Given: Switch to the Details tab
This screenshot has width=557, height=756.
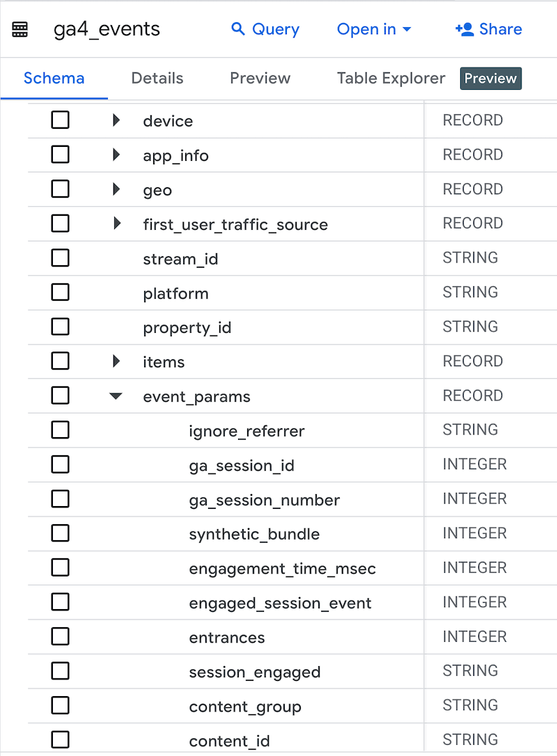Looking at the screenshot, I should click(157, 79).
